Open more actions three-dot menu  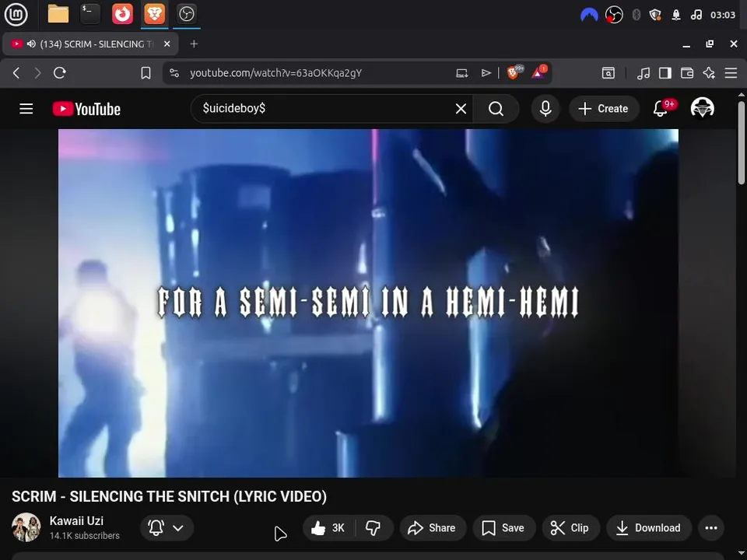(711, 527)
